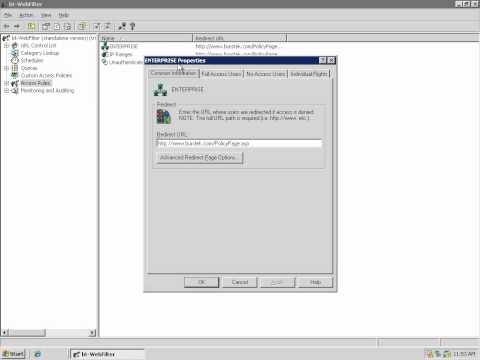Click the Cancel button in the dialog
Image resolution: width=480 pixels, height=360 pixels.
[240, 282]
